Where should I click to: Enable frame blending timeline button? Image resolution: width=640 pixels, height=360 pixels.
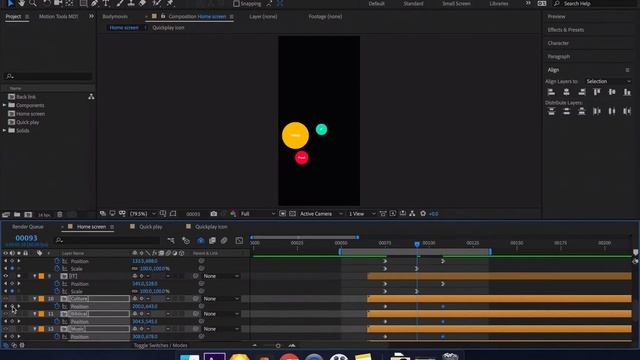click(212, 240)
